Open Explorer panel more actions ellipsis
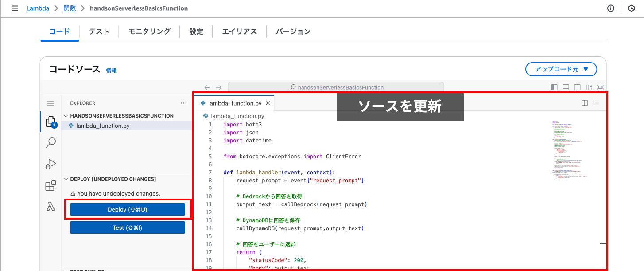The height and width of the screenshot is (271, 644). [x=184, y=103]
